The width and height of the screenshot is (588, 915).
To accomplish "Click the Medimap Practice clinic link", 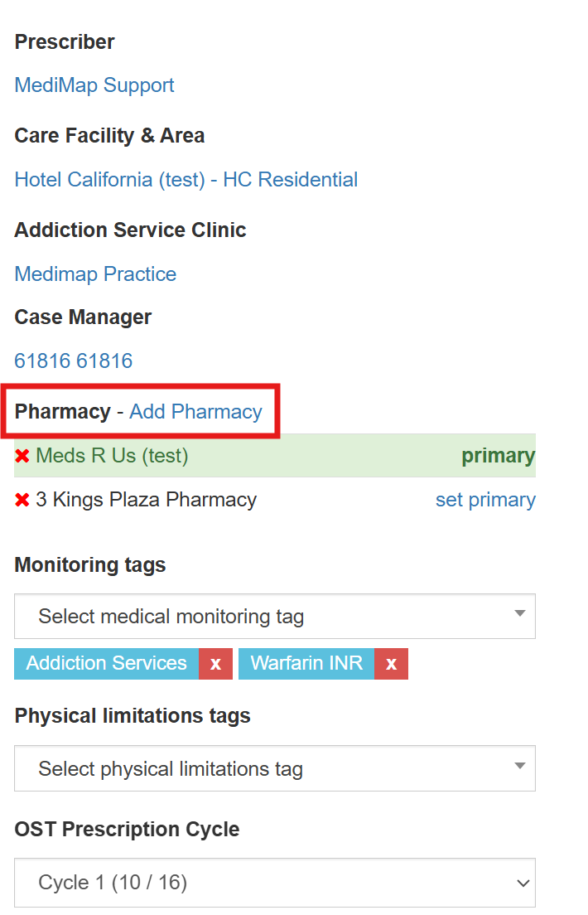I will pos(95,274).
